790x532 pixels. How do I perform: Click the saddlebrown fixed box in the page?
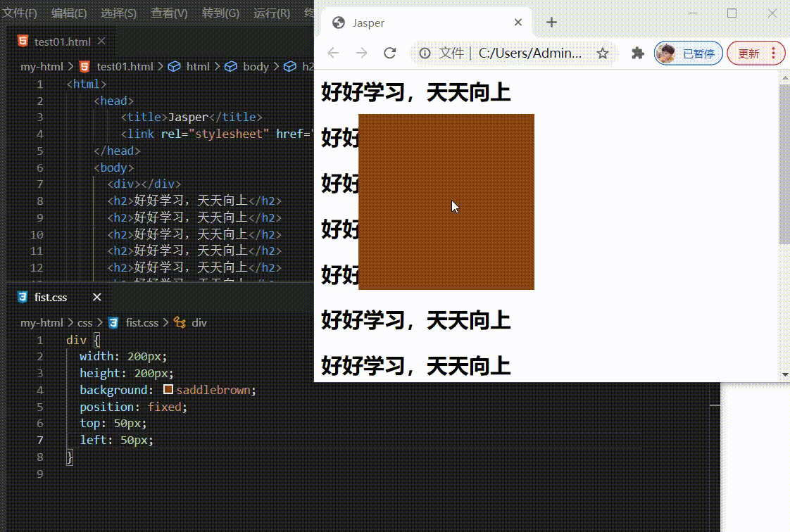pyautogui.click(x=446, y=202)
